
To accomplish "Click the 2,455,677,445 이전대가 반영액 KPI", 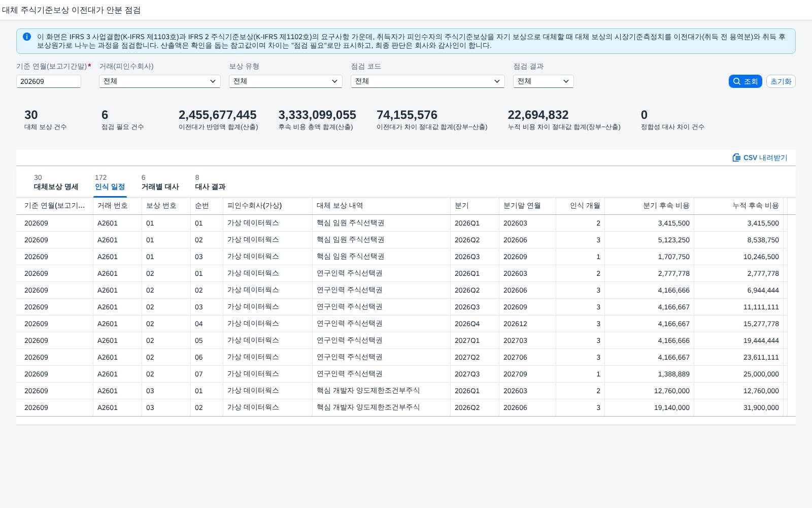I will [x=218, y=120].
